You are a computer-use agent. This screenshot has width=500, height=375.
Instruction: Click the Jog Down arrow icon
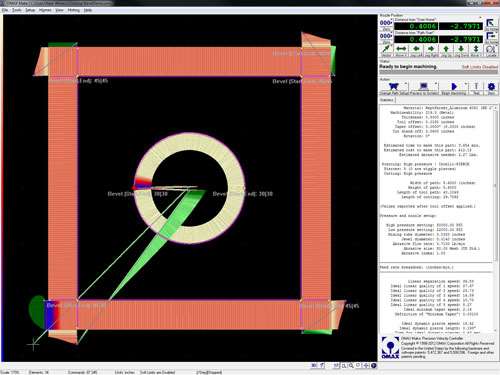click(x=461, y=50)
